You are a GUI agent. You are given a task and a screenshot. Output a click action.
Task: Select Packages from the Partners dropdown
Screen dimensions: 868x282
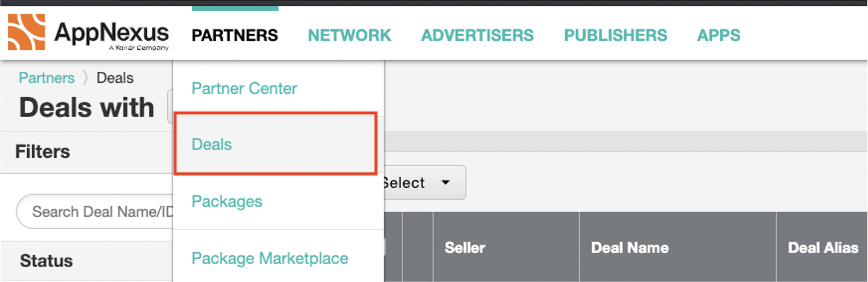click(227, 201)
